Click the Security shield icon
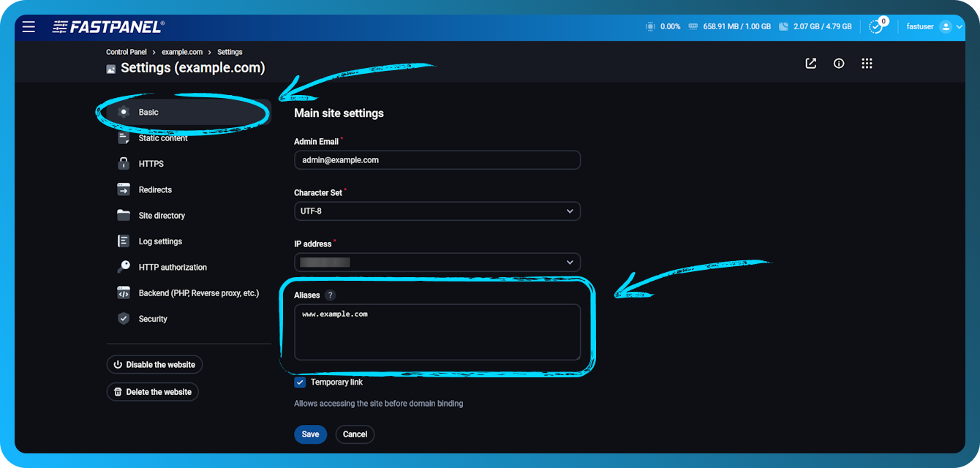Screen dimensions: 980x468 pyautogui.click(x=123, y=318)
